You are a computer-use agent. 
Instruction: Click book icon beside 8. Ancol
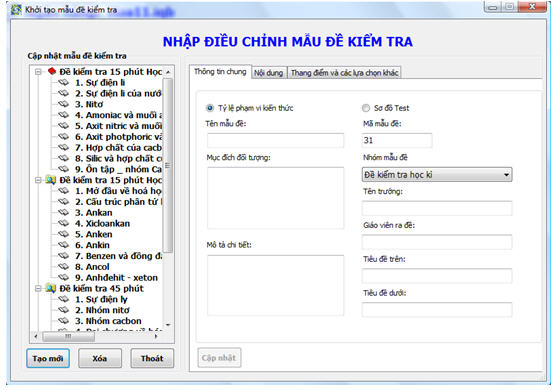(x=63, y=267)
